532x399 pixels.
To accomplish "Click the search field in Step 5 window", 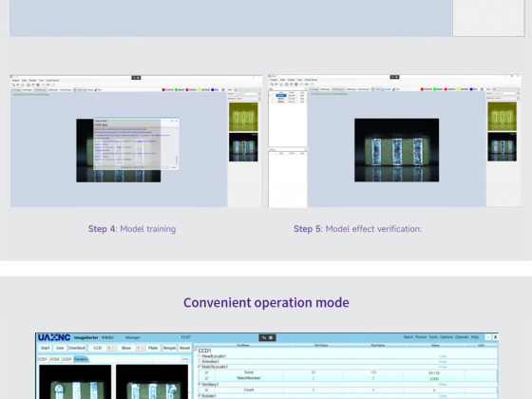I will pos(504,93).
